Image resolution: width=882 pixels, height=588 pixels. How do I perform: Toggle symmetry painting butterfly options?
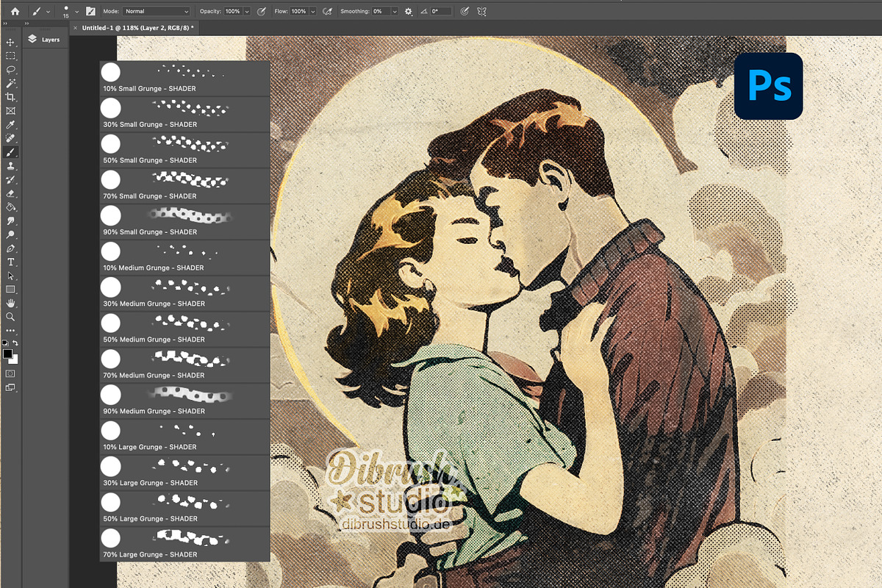pyautogui.click(x=482, y=12)
